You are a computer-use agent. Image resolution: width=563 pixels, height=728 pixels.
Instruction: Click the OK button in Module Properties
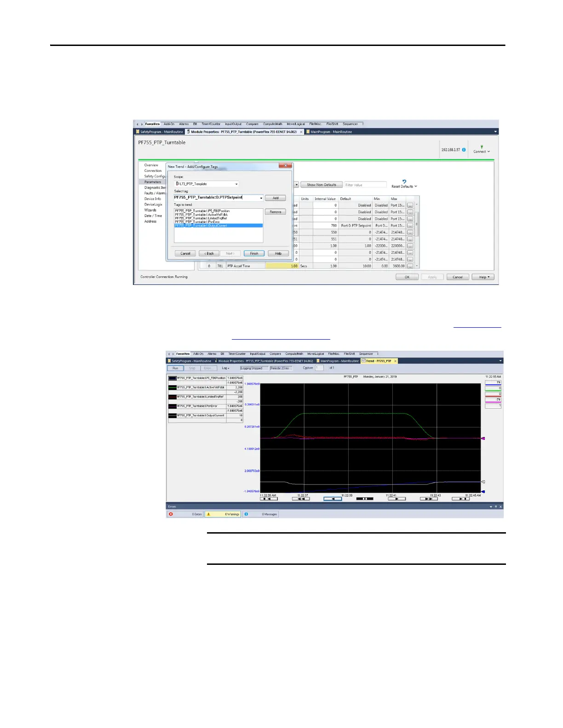pyautogui.click(x=407, y=277)
